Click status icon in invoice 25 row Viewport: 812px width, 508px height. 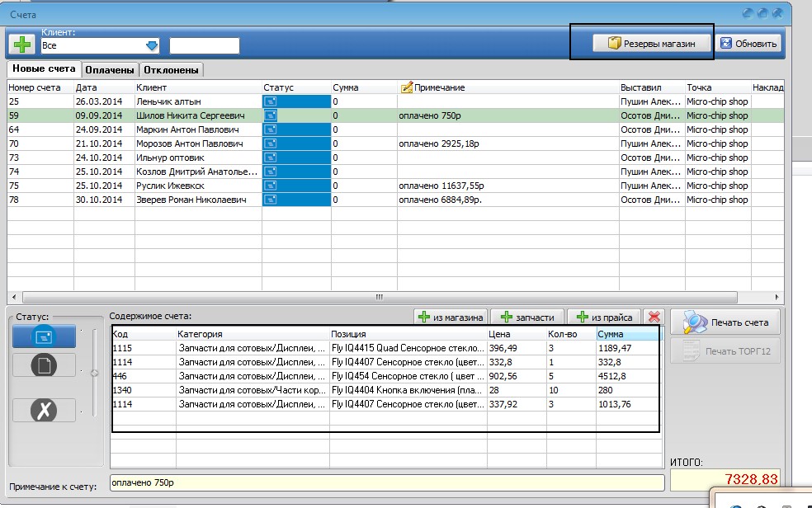[x=270, y=101]
